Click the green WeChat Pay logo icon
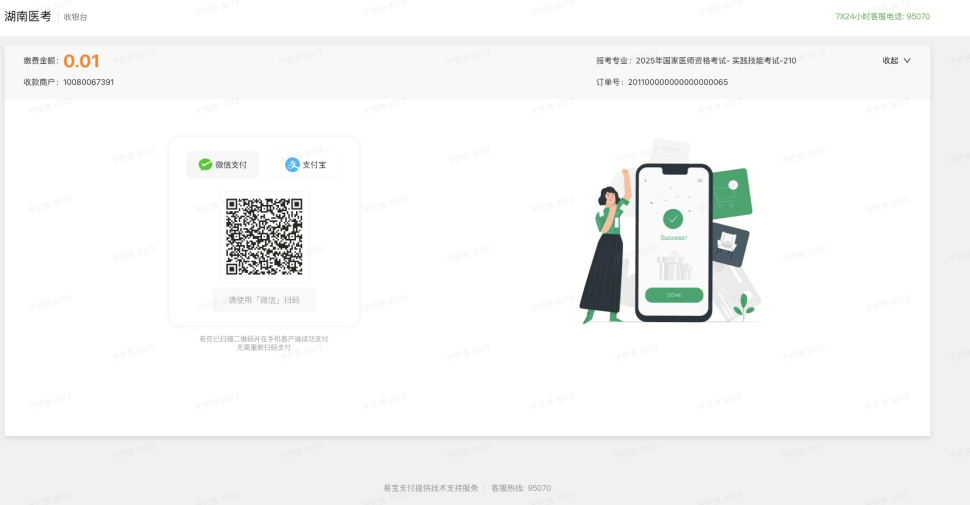 pyautogui.click(x=205, y=165)
